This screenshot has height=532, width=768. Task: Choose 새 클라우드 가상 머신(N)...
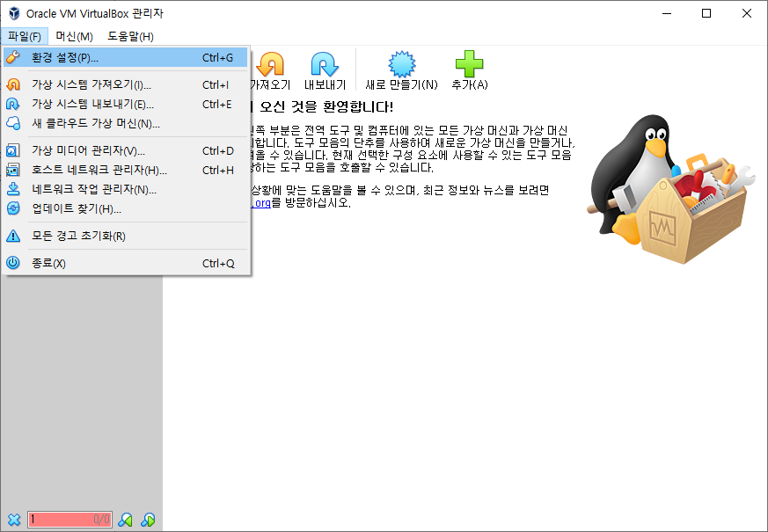[x=126, y=123]
